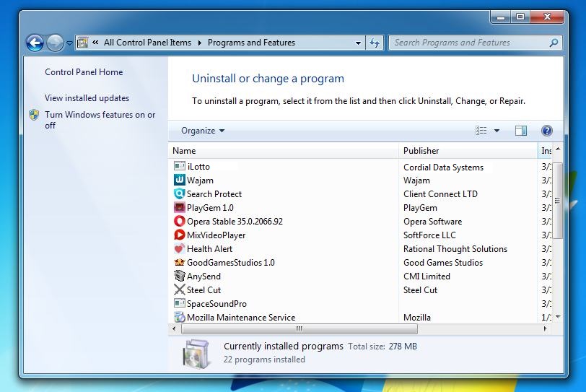Click the scroll down arrow of list
The width and height of the screenshot is (586, 392).
click(558, 317)
